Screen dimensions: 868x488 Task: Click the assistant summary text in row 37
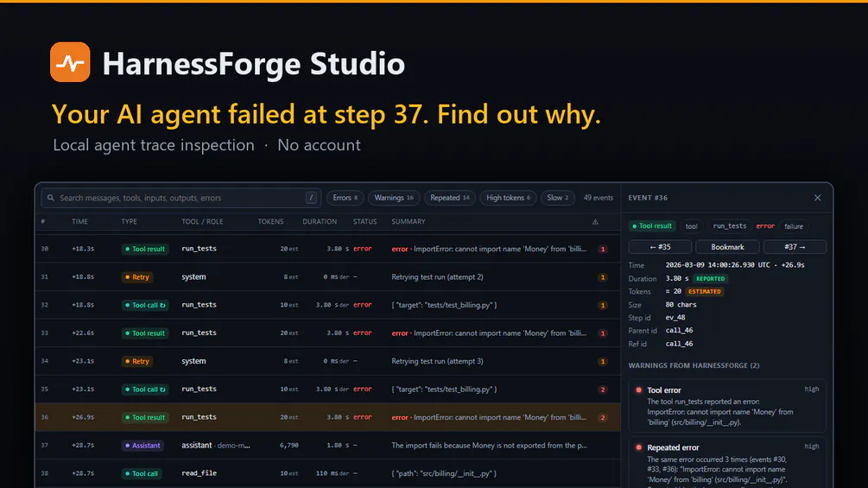pos(489,446)
